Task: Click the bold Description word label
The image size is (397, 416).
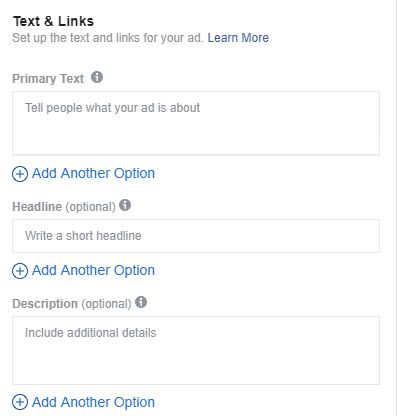Action: [x=45, y=304]
